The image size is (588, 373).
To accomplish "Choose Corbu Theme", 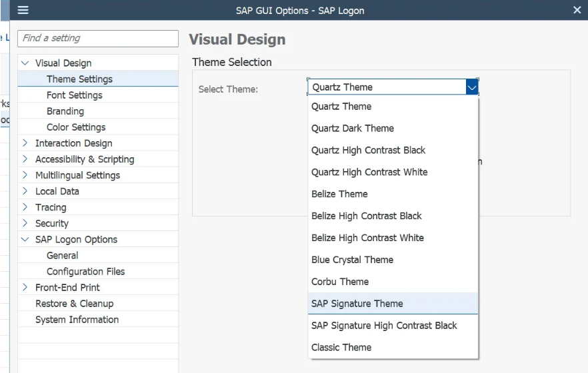I will tap(393, 282).
